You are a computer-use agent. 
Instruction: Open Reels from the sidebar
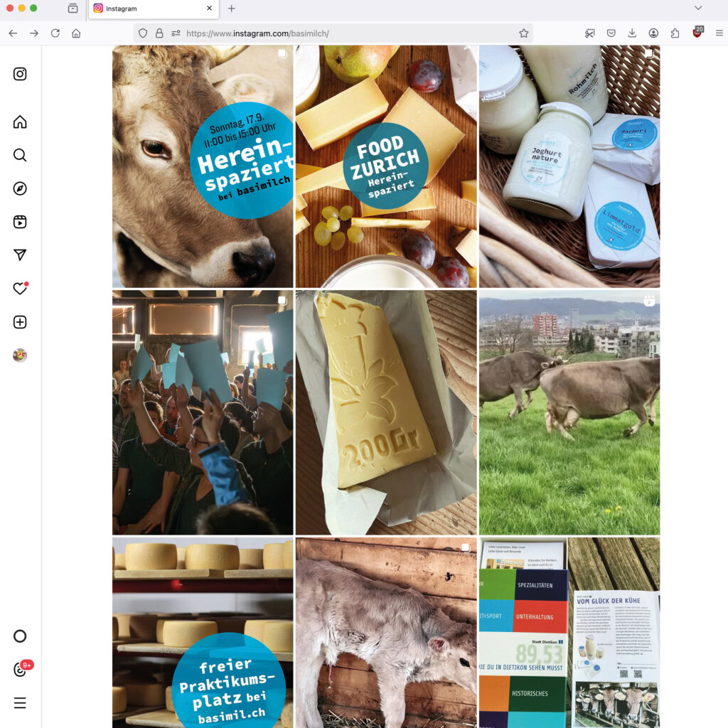tap(20, 222)
